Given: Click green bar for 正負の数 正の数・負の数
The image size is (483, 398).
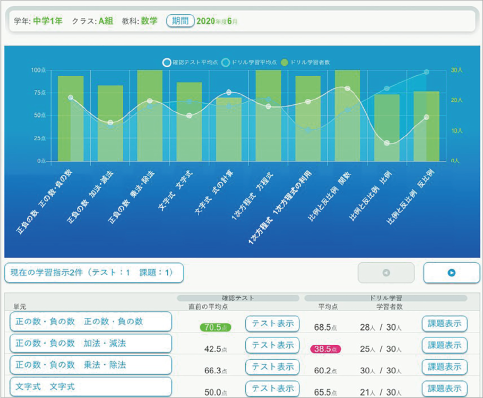Looking at the screenshot, I should click(71, 119).
